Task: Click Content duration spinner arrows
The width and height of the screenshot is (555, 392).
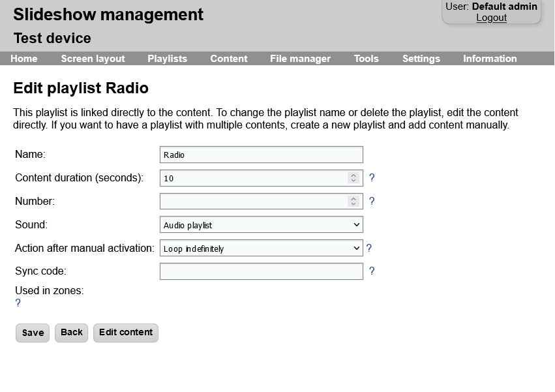Action: (353, 178)
